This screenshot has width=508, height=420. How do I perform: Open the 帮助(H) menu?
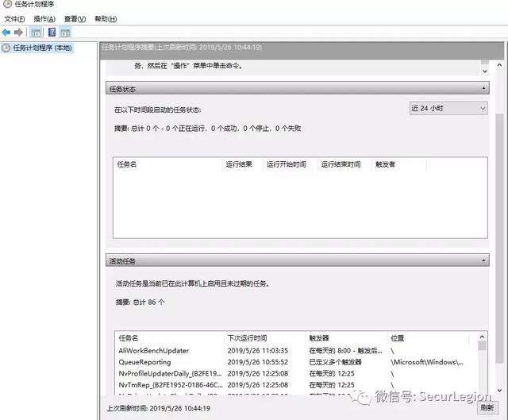pos(106,19)
